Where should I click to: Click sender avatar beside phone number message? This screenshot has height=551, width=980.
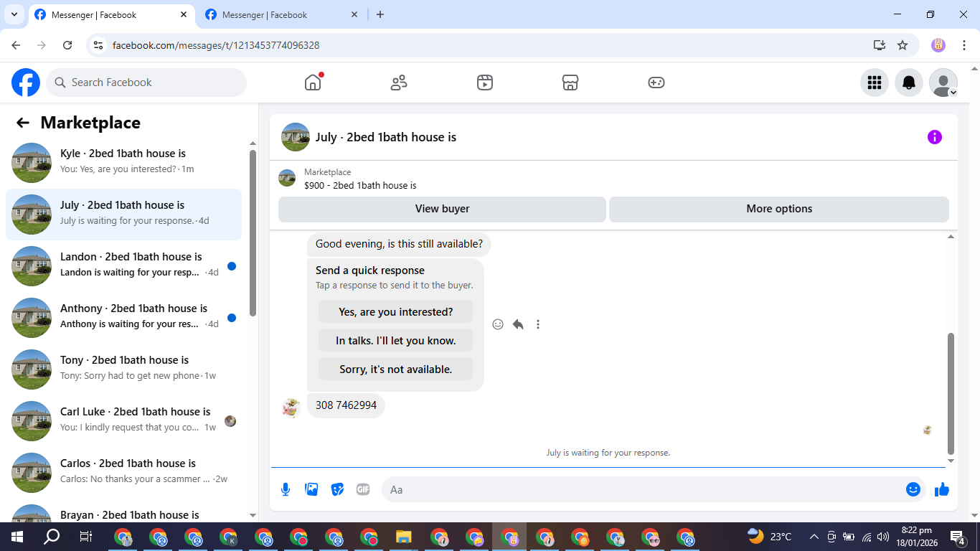291,408
